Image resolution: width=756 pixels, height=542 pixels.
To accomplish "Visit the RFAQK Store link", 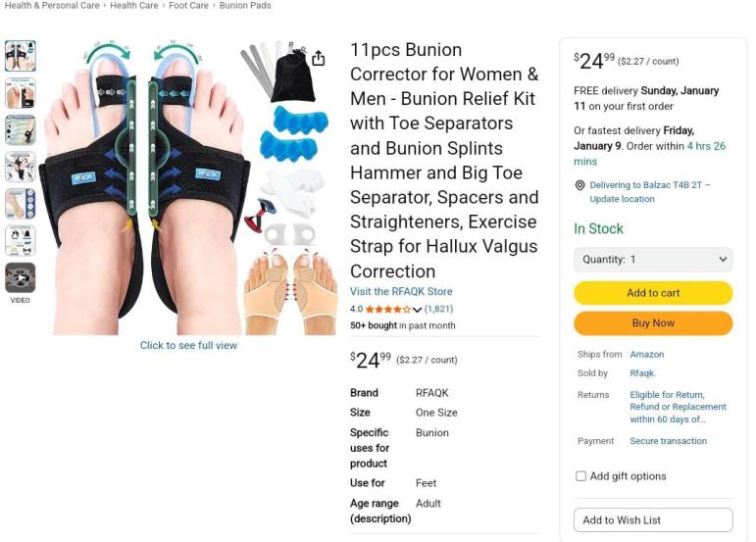I will pyautogui.click(x=401, y=291).
